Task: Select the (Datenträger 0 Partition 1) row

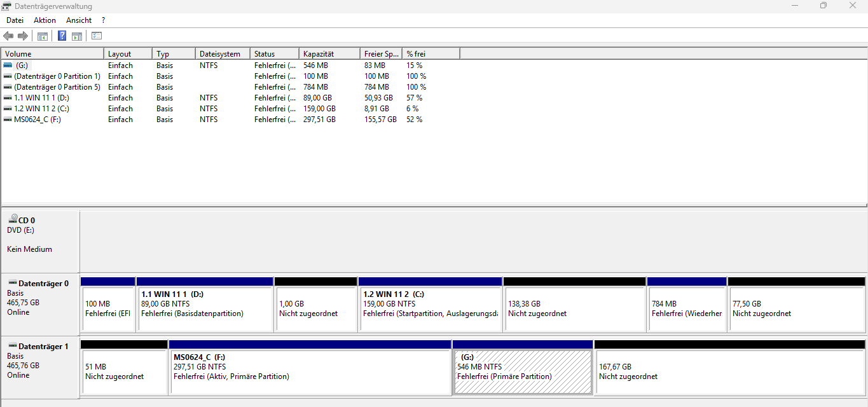Action: click(57, 76)
